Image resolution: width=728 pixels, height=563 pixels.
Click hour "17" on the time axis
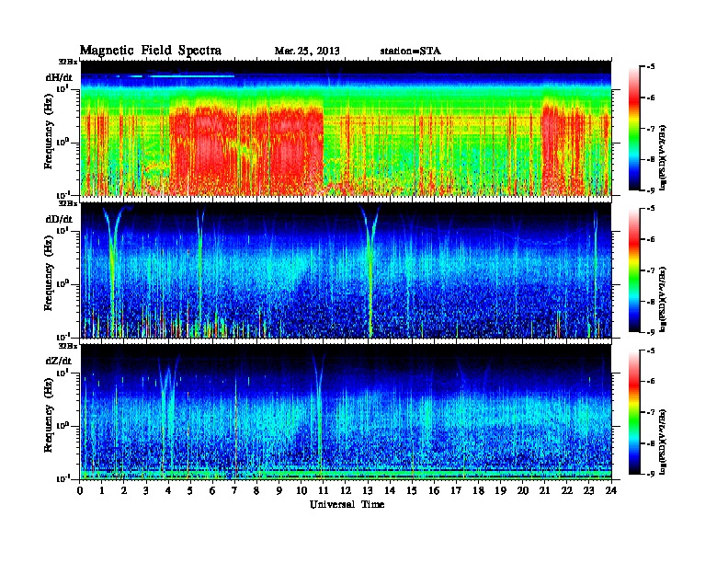click(456, 490)
